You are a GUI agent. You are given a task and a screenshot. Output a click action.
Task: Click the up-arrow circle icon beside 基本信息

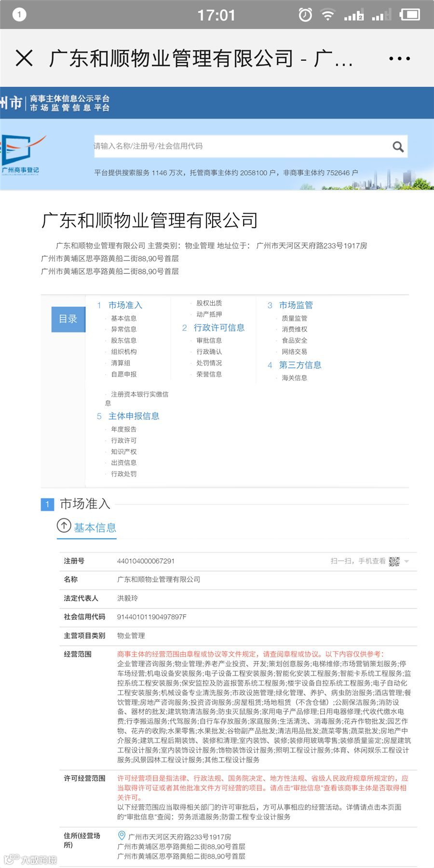pos(64,526)
